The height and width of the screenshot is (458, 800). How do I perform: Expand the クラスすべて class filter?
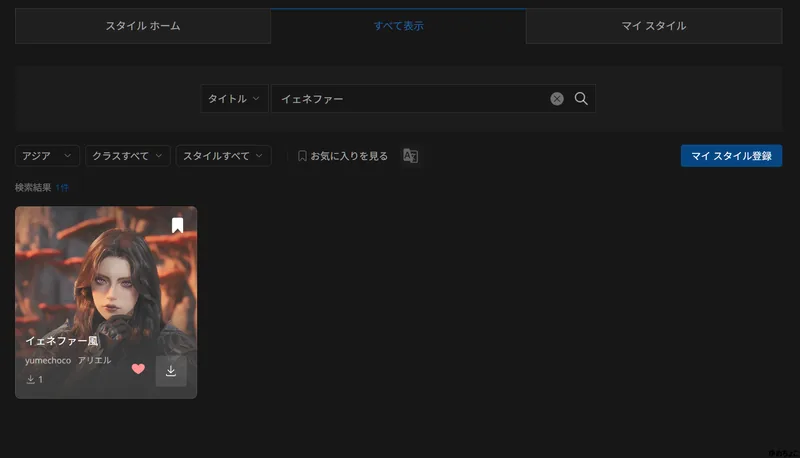pos(128,156)
